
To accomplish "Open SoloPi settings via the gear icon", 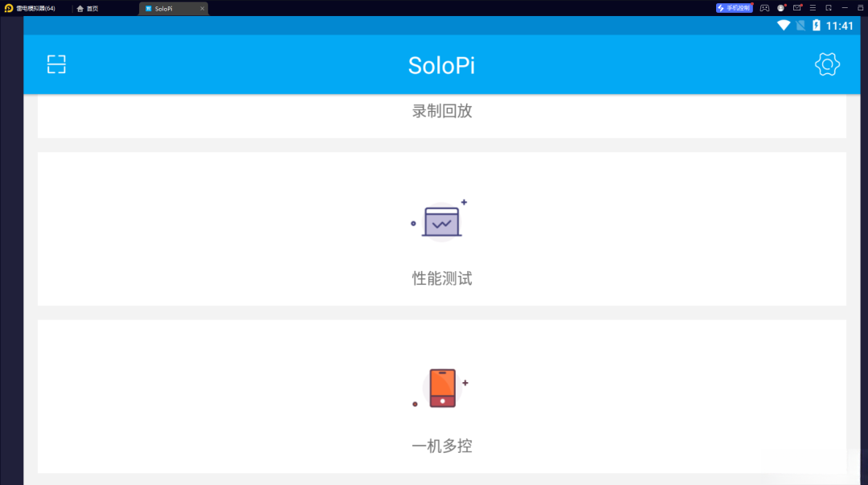I will pos(827,64).
